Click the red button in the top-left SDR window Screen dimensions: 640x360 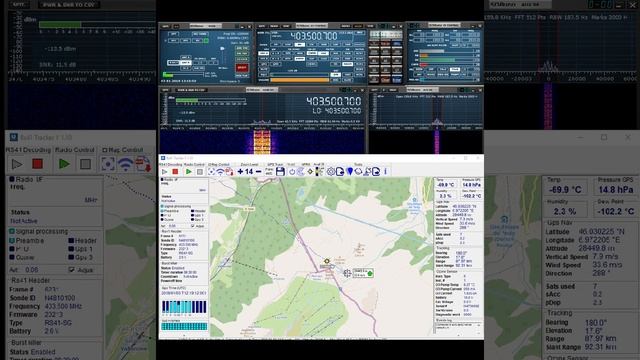(x=241, y=68)
